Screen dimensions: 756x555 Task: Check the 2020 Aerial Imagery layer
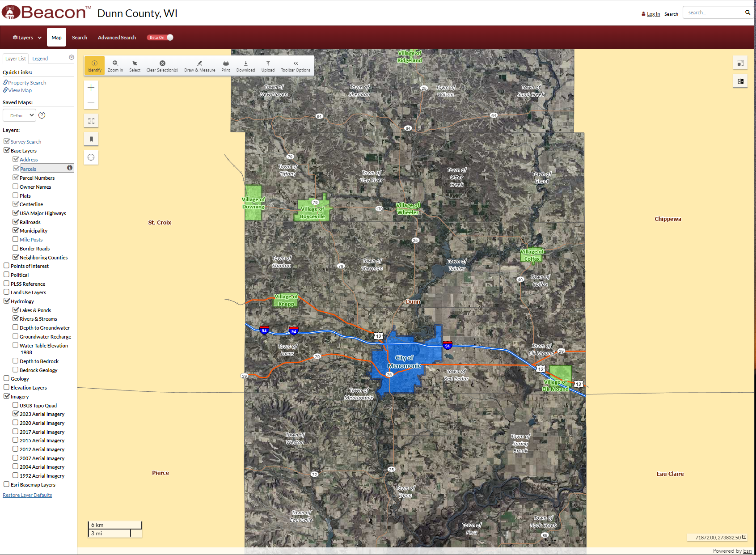tap(15, 423)
